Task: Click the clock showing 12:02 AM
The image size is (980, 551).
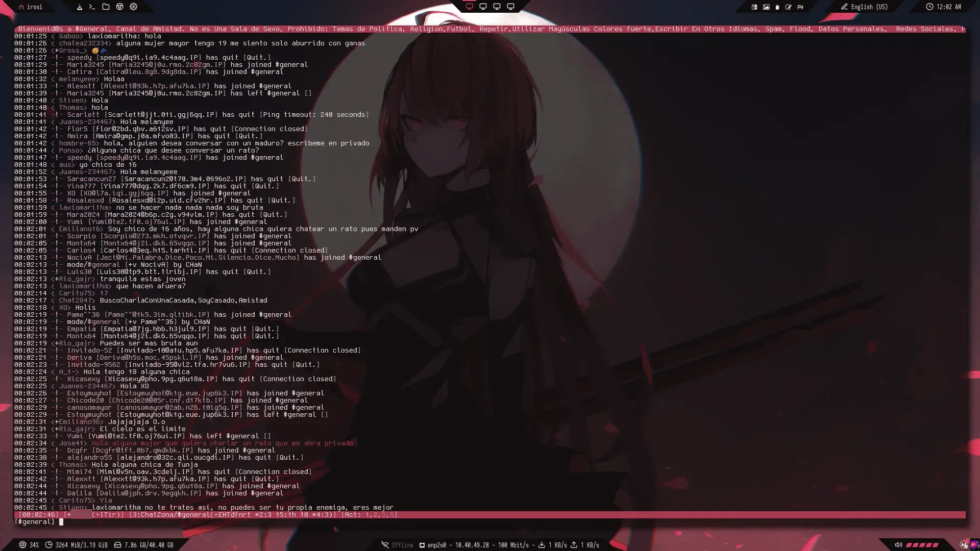Action: coord(944,7)
